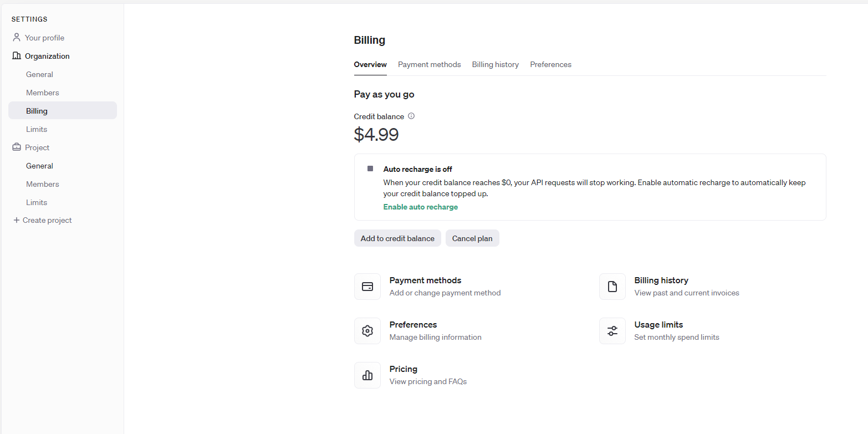Image resolution: width=868 pixels, height=434 pixels.
Task: Click the Payment methods card icon
Action: (x=367, y=287)
